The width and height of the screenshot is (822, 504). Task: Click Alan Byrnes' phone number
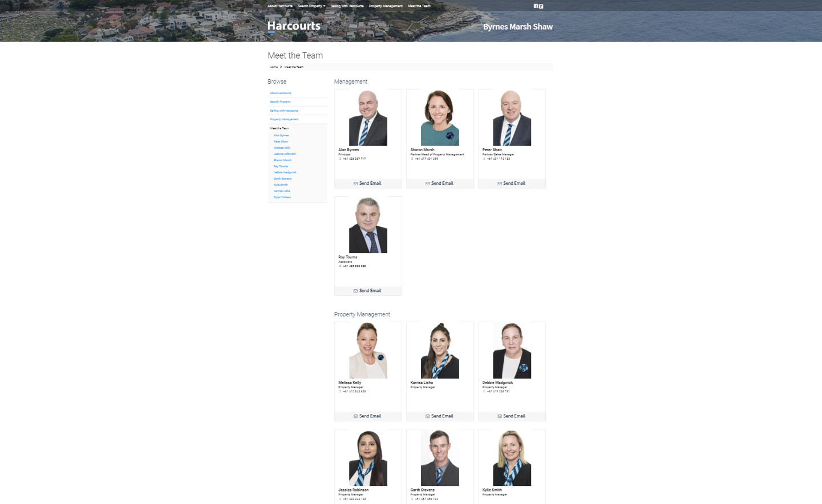pyautogui.click(x=354, y=158)
